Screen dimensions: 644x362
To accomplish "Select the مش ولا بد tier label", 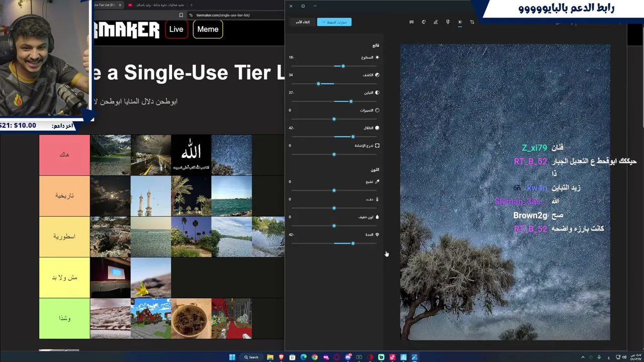I will tap(64, 277).
